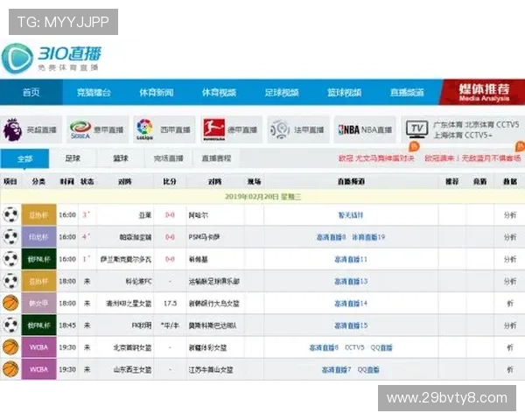Click team name 北京首钢女篮

(x=132, y=347)
